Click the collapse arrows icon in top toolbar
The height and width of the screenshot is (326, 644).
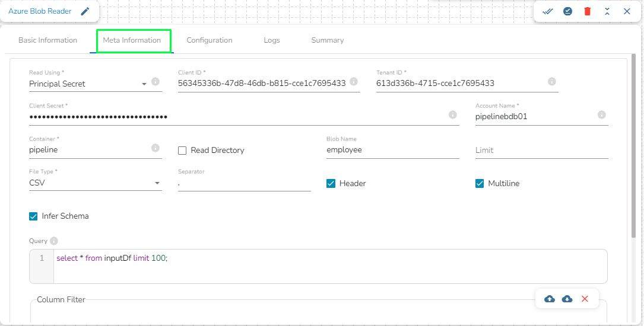coord(607,11)
